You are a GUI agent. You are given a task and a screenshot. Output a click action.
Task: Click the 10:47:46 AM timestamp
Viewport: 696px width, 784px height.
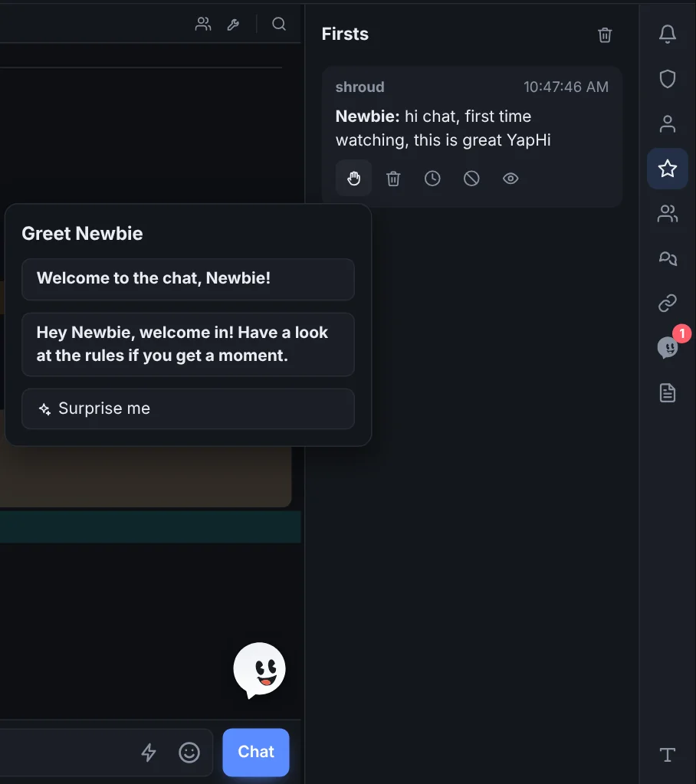566,87
